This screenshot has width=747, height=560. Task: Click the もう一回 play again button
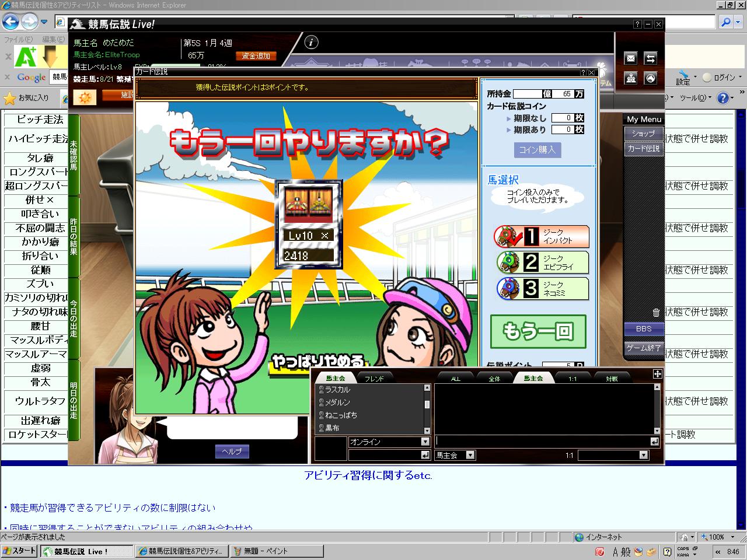click(x=538, y=332)
